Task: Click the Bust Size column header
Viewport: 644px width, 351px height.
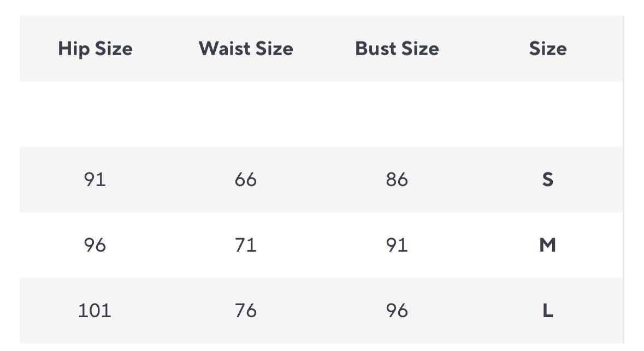Action: [397, 49]
